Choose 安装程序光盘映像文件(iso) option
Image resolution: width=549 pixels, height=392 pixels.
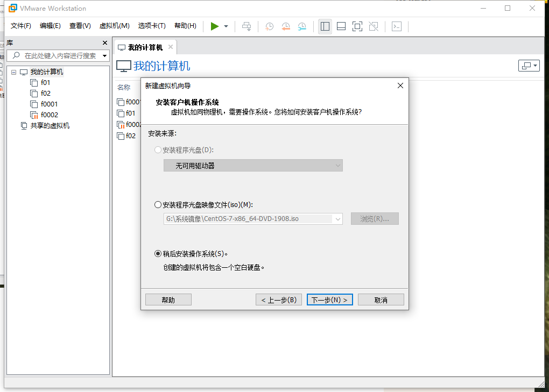tap(157, 204)
